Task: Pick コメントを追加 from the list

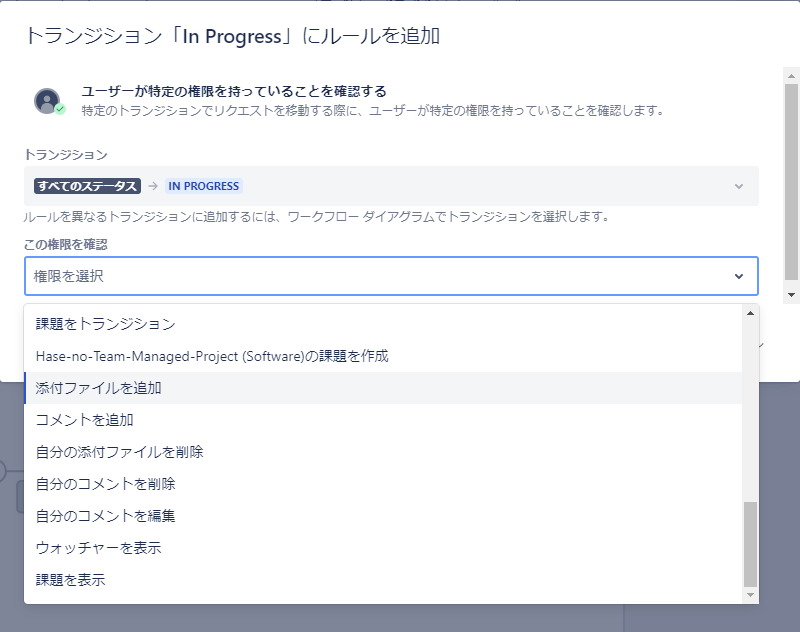Action: point(383,420)
